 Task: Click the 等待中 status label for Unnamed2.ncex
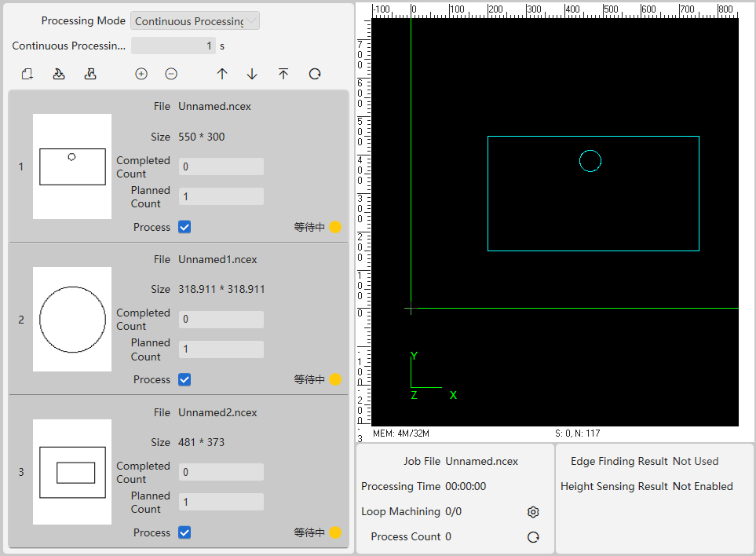tap(309, 532)
